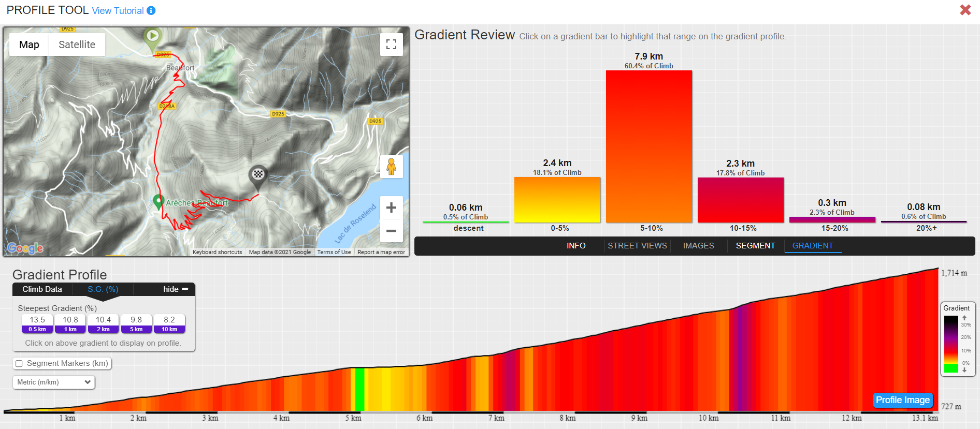Open the STREET VIEWS tab
The height and width of the screenshot is (429, 980).
tap(637, 246)
